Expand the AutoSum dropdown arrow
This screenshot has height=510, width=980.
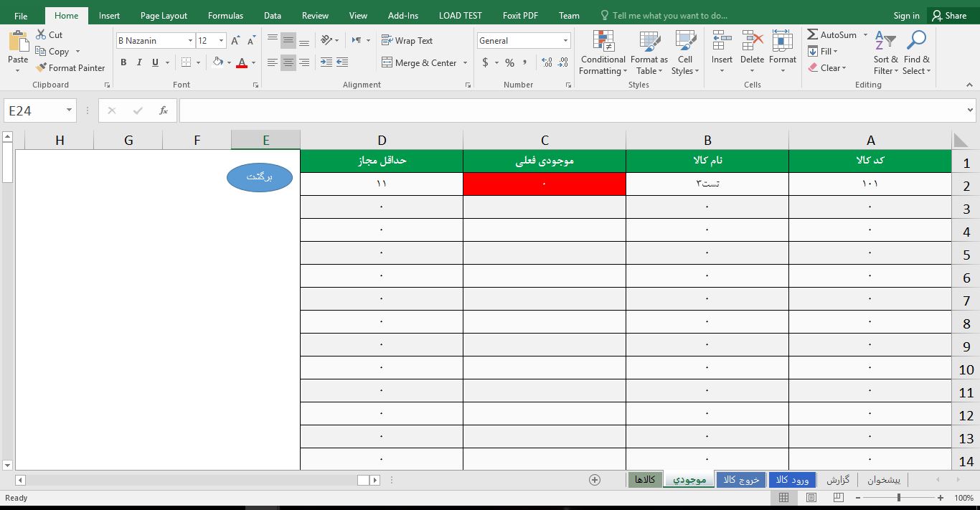click(x=865, y=34)
